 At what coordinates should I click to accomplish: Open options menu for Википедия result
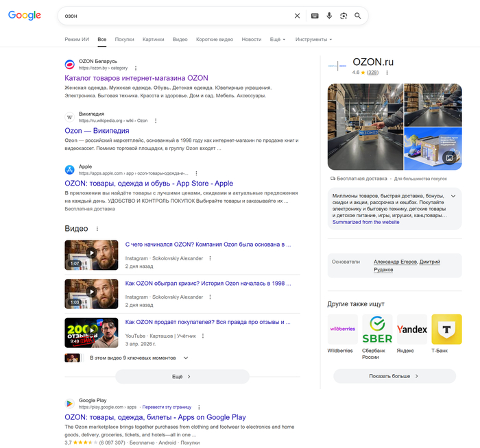pyautogui.click(x=156, y=121)
